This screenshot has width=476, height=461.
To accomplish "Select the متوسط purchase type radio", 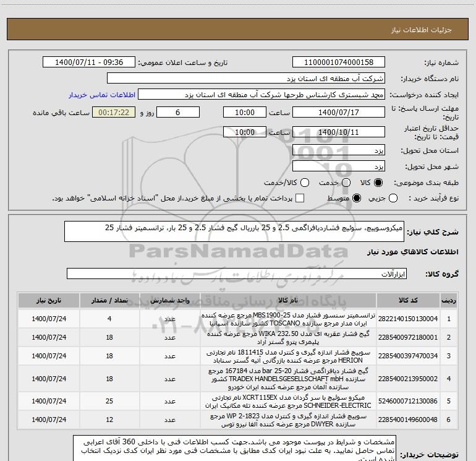I will (x=357, y=199).
